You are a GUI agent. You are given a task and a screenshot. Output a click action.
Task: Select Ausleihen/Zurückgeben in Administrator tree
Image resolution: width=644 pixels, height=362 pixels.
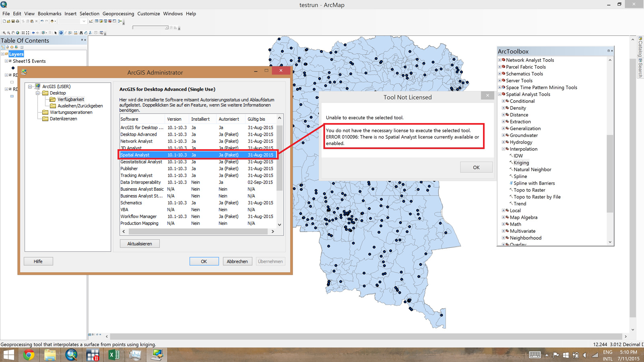[80, 106]
